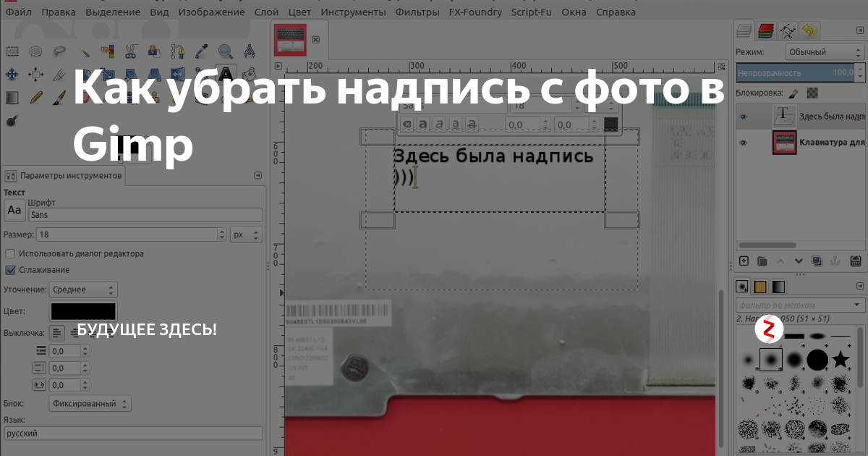Select the Dodge/Burn tool
This screenshot has width=868, height=456.
tap(12, 120)
